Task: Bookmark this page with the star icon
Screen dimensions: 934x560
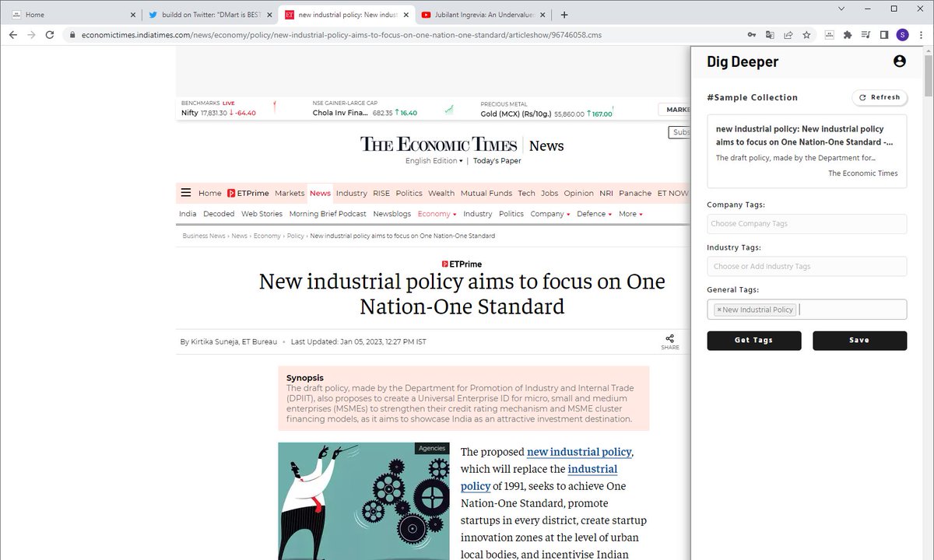Action: click(x=807, y=35)
